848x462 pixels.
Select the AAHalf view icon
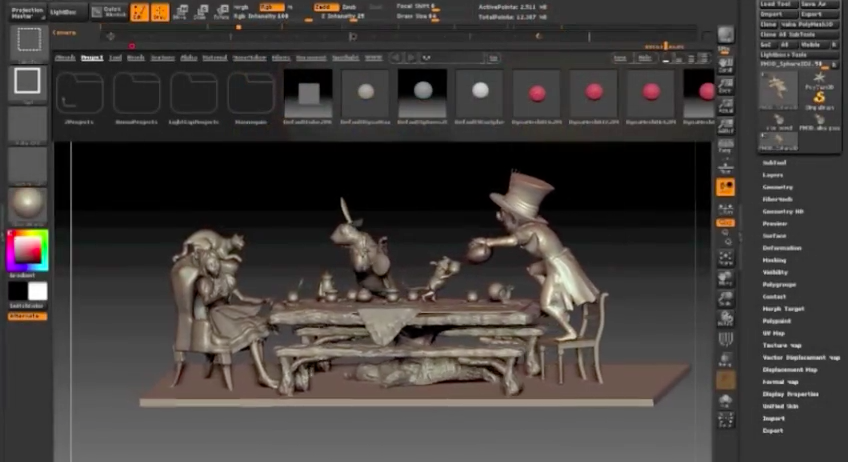coord(725,126)
